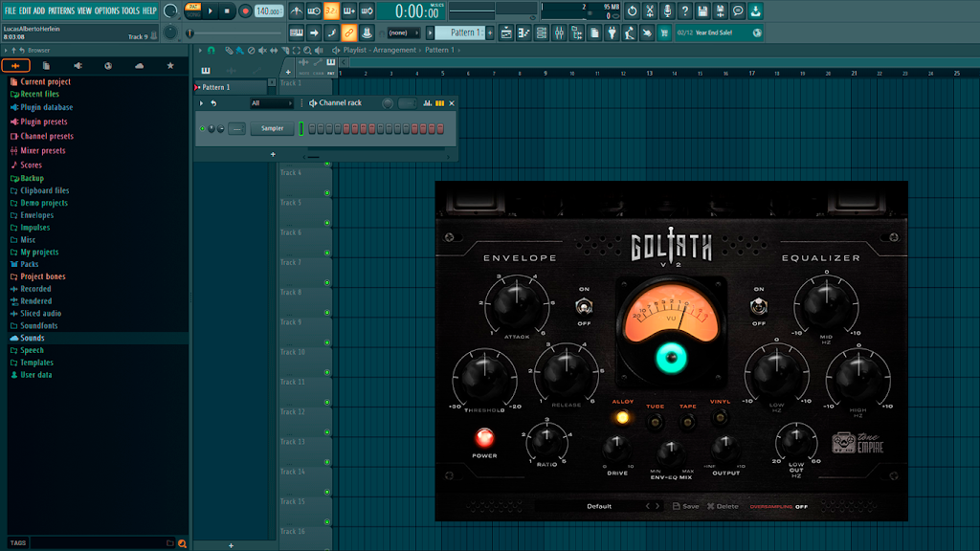Open the ADD menu

[x=38, y=11]
